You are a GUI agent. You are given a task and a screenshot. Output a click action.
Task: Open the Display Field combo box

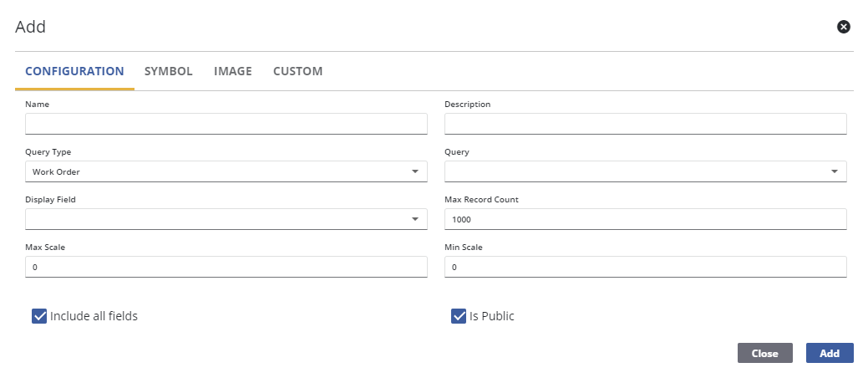pos(217,219)
